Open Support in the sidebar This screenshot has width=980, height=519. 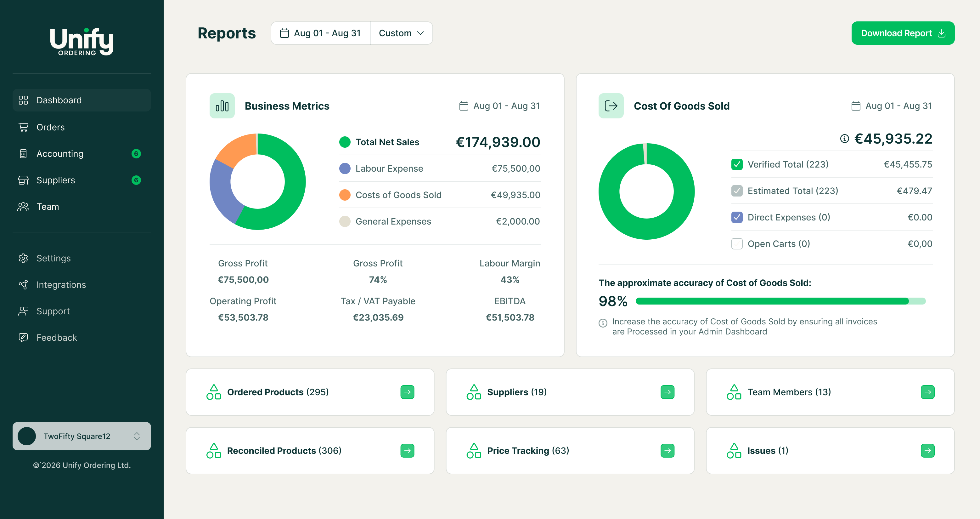click(x=82, y=311)
